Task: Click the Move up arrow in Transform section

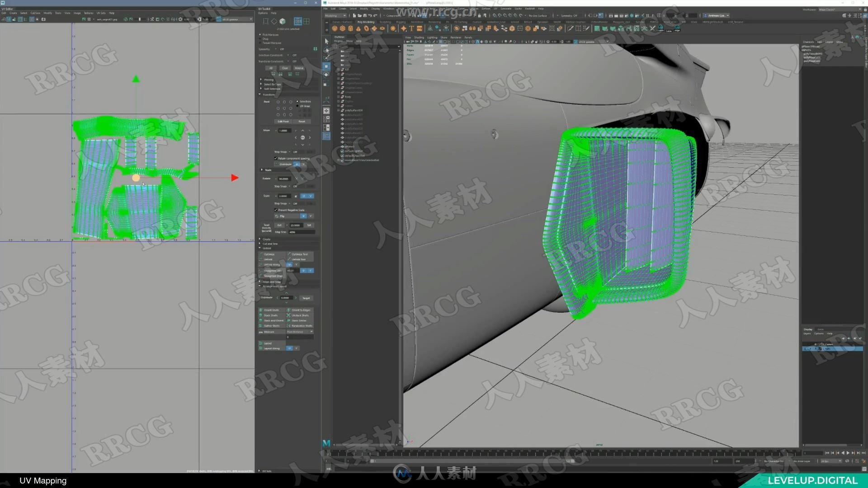Action: click(303, 131)
